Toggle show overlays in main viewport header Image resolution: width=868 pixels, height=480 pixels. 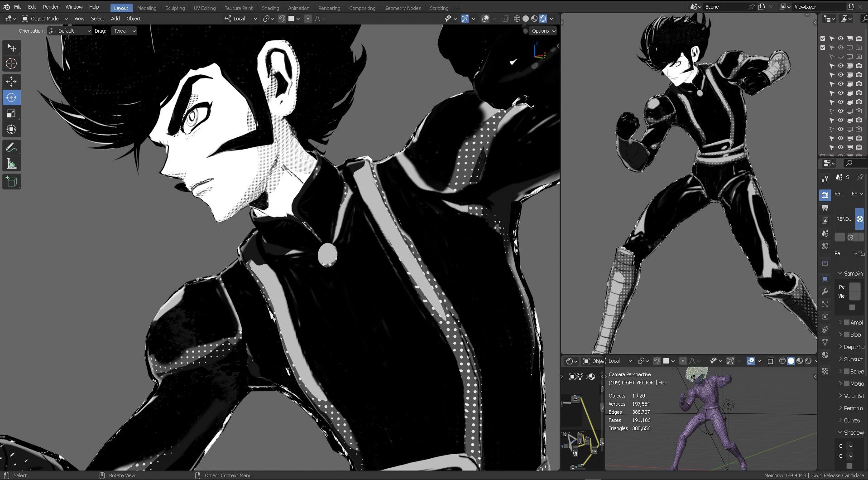pos(485,19)
